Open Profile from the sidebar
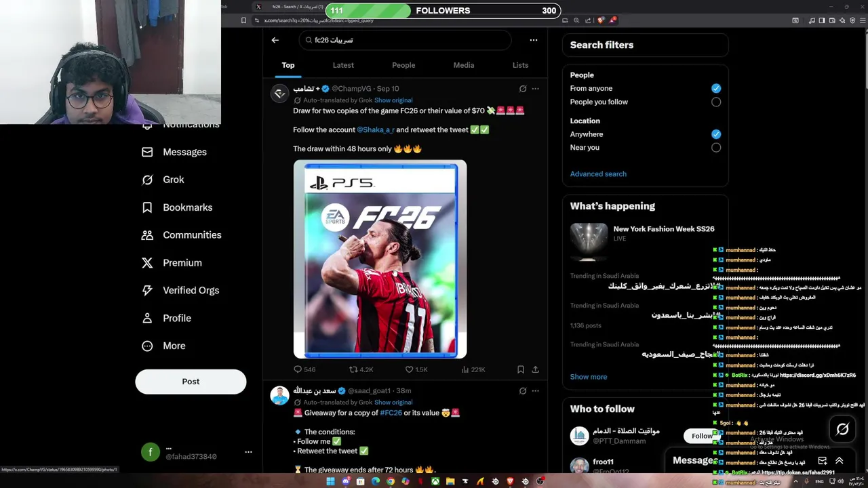This screenshot has width=868, height=488. click(x=166, y=318)
